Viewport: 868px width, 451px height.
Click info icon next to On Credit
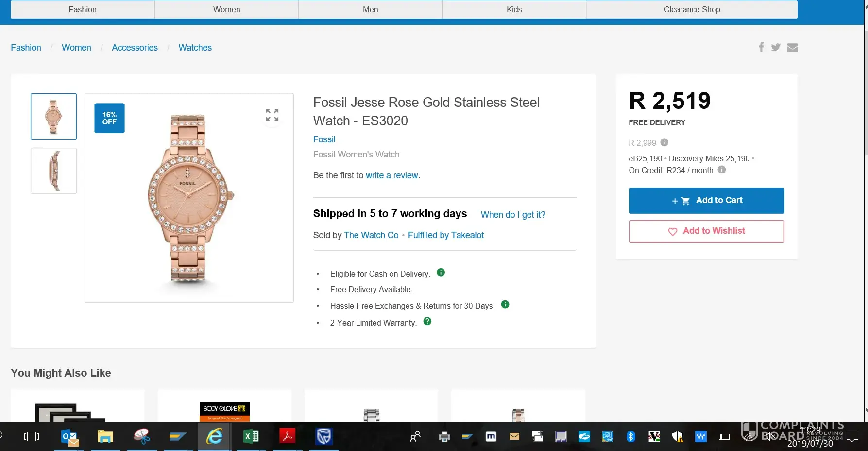click(x=722, y=170)
